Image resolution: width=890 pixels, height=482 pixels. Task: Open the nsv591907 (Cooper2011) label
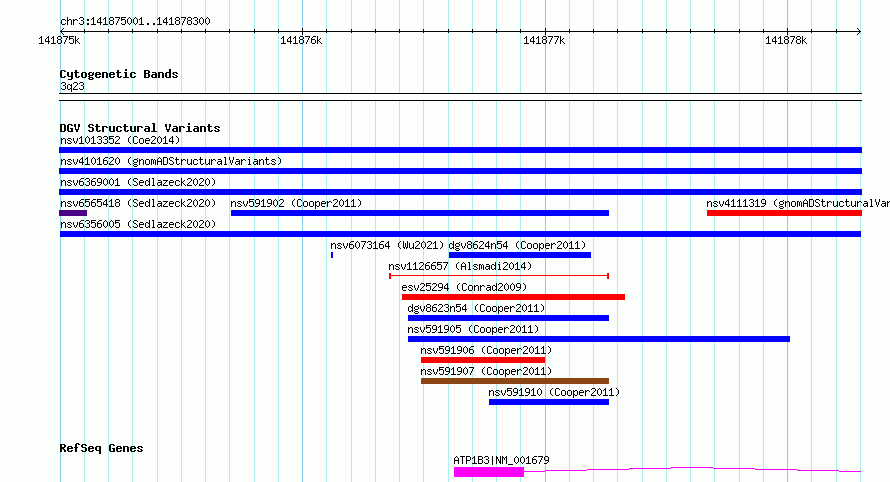point(486,371)
